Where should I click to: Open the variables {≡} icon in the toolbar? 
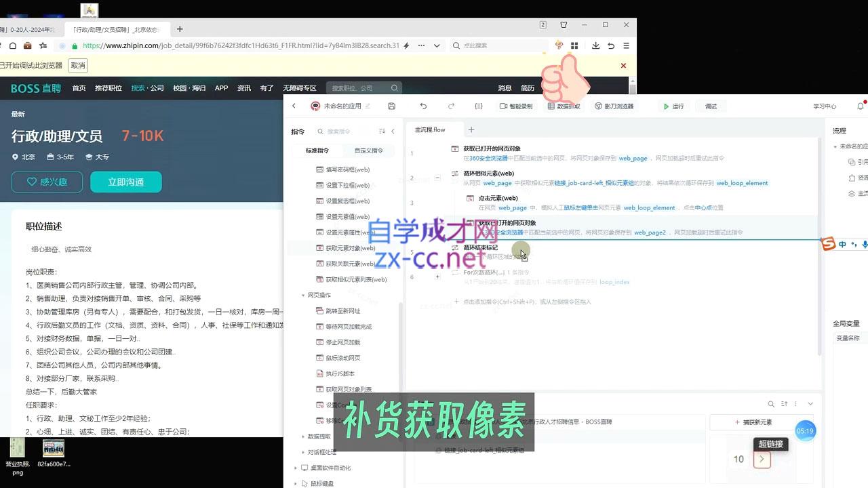point(479,106)
